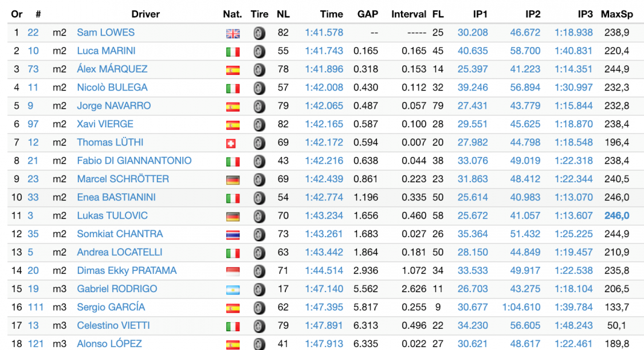Click the Italian flag for Enea Bastianini
The height and width of the screenshot is (350, 644).
pyautogui.click(x=232, y=199)
